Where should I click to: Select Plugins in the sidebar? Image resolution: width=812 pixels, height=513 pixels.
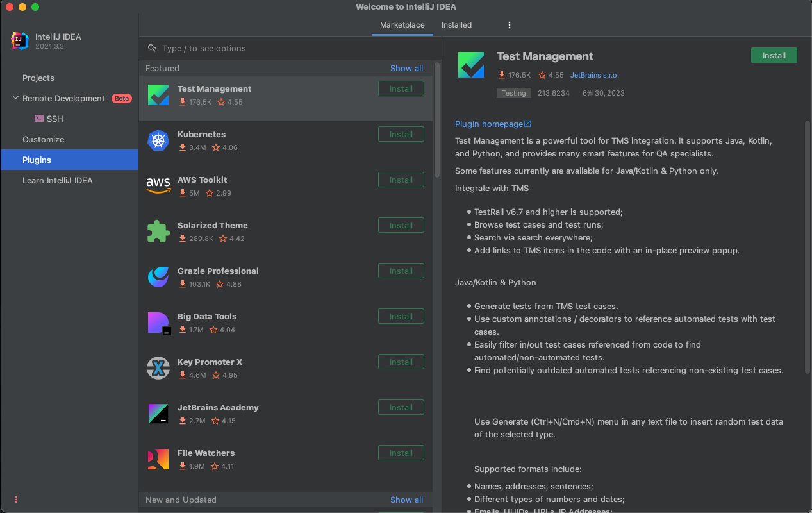click(x=69, y=160)
